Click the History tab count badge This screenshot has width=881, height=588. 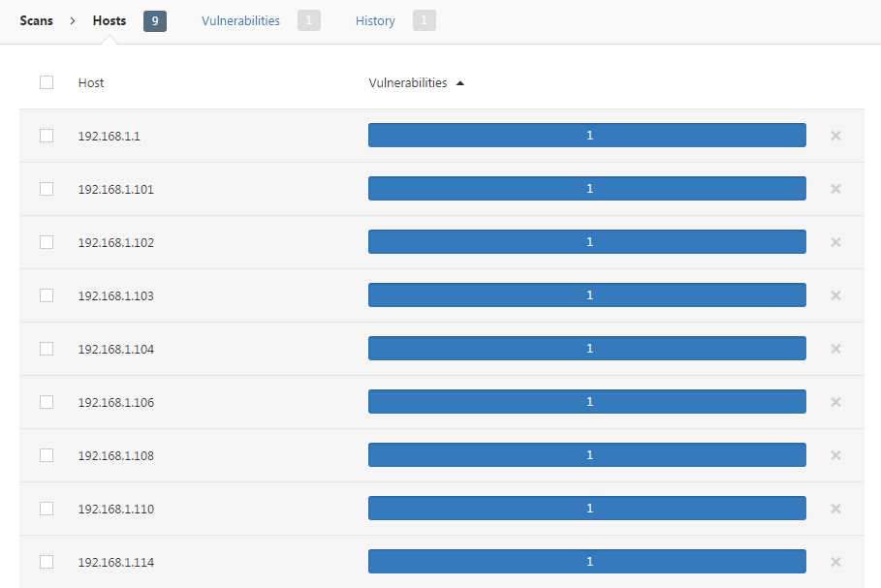point(425,20)
